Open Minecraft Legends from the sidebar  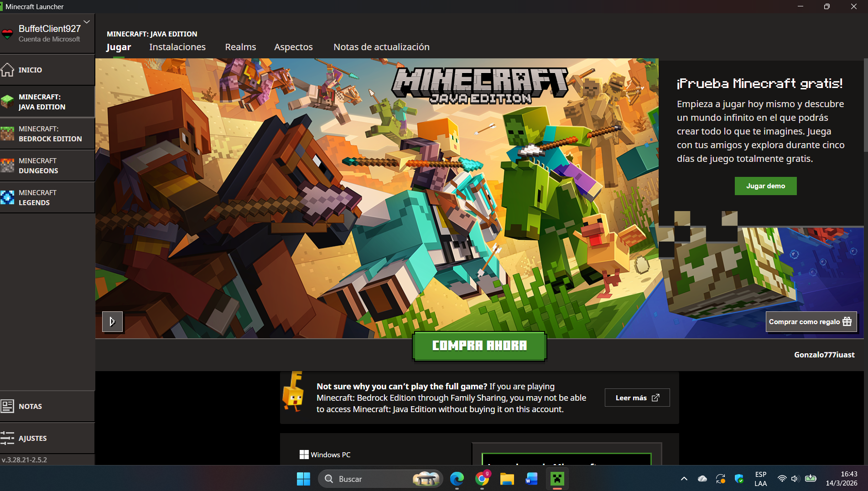47,197
